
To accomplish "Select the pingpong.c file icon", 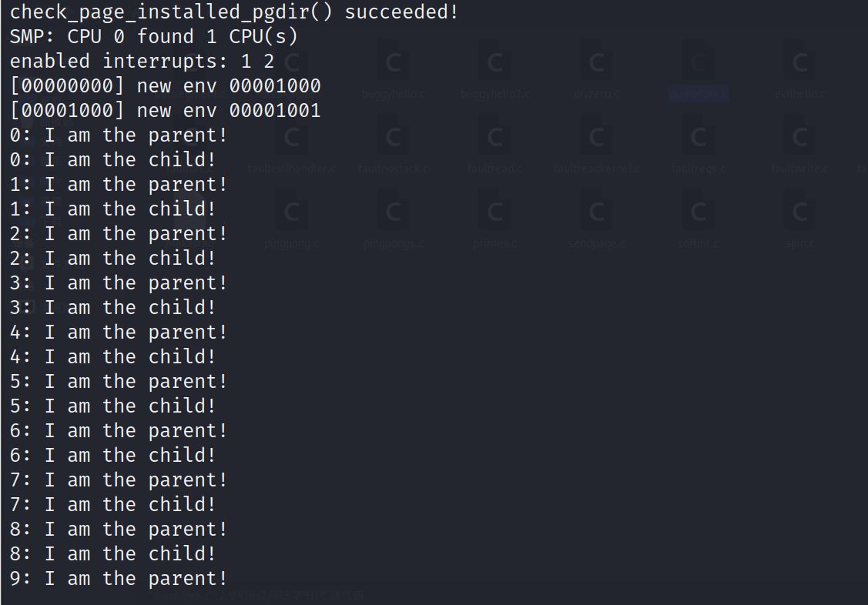I will 292,213.
